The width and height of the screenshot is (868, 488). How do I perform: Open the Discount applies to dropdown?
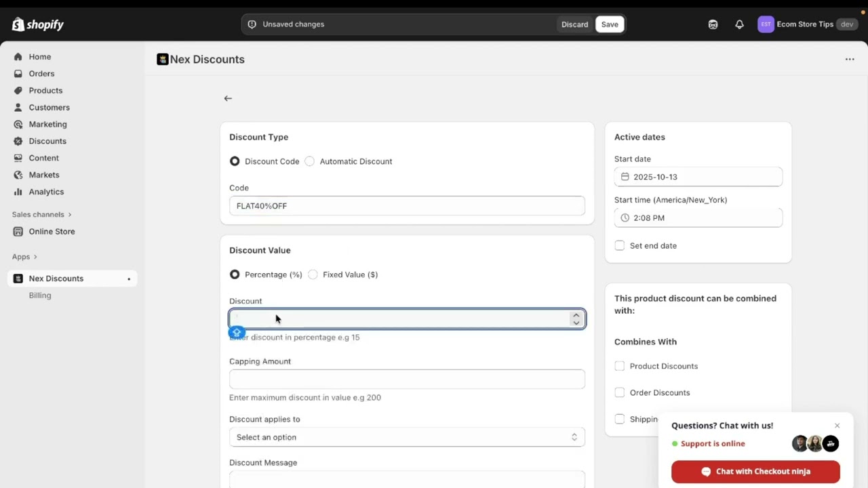tap(407, 437)
